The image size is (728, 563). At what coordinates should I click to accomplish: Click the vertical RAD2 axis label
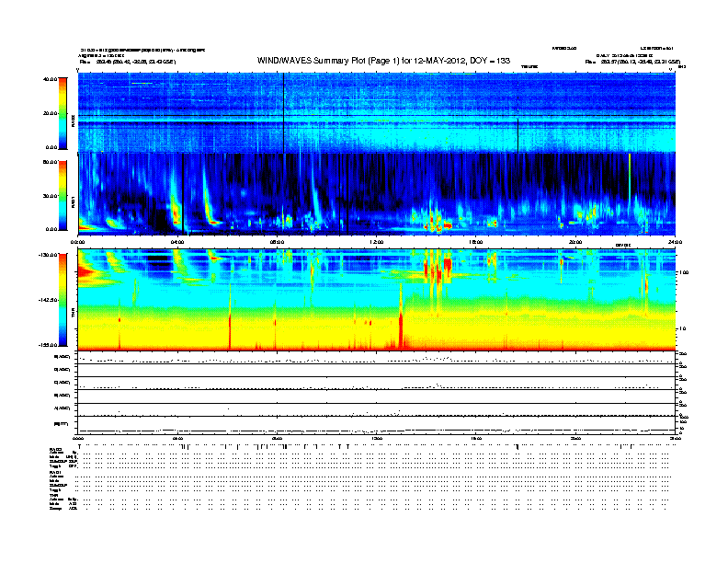[x=73, y=121]
